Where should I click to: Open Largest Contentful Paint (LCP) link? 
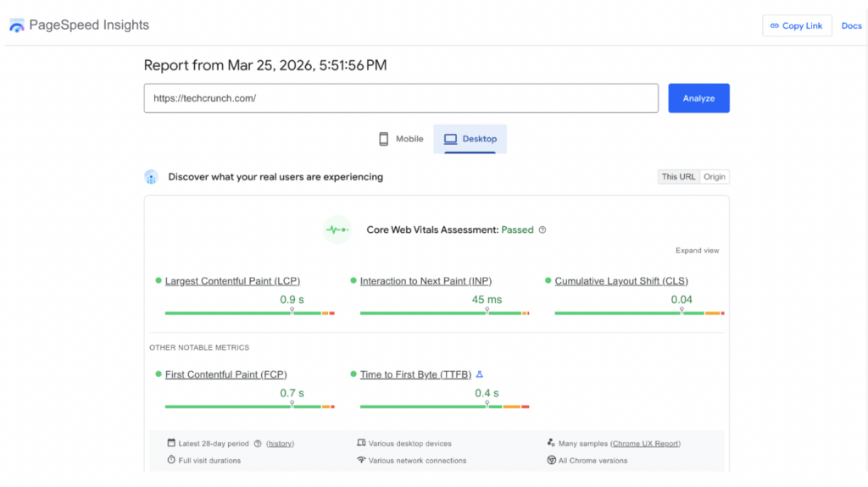232,281
